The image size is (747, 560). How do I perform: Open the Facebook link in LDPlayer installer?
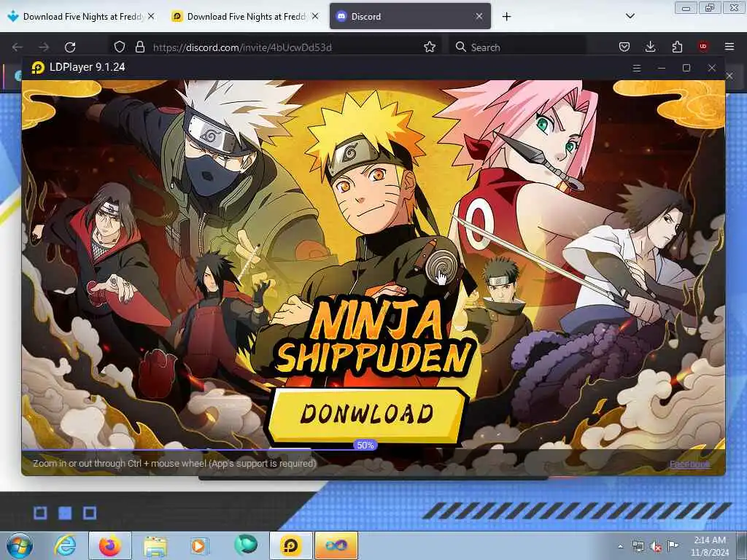(690, 464)
